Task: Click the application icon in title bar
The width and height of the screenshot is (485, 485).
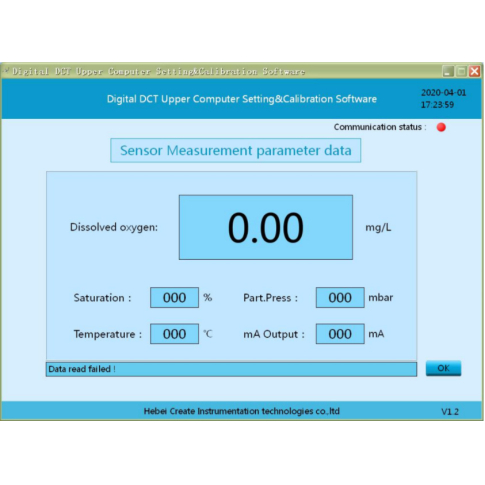Action: pyautogui.click(x=6, y=70)
